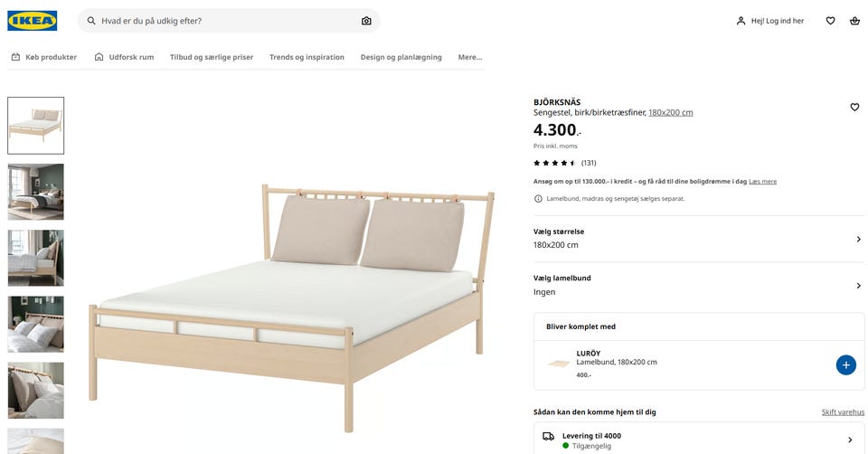Save BJÖRKSNÄS to favourites heart
868x454 pixels.
tap(854, 108)
